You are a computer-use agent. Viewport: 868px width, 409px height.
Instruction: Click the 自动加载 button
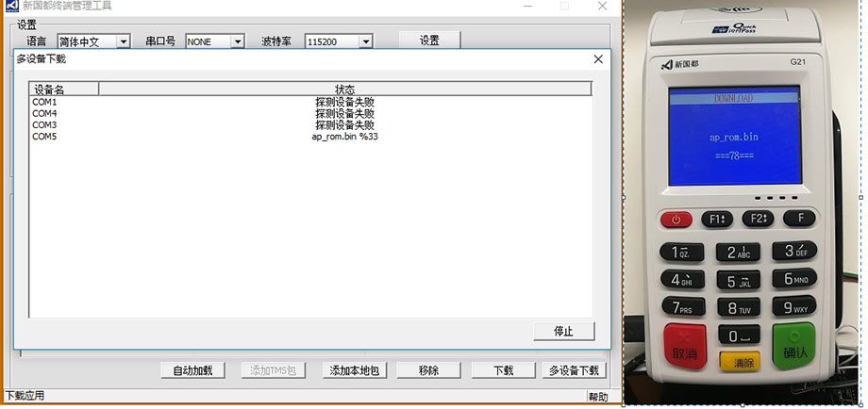[192, 370]
